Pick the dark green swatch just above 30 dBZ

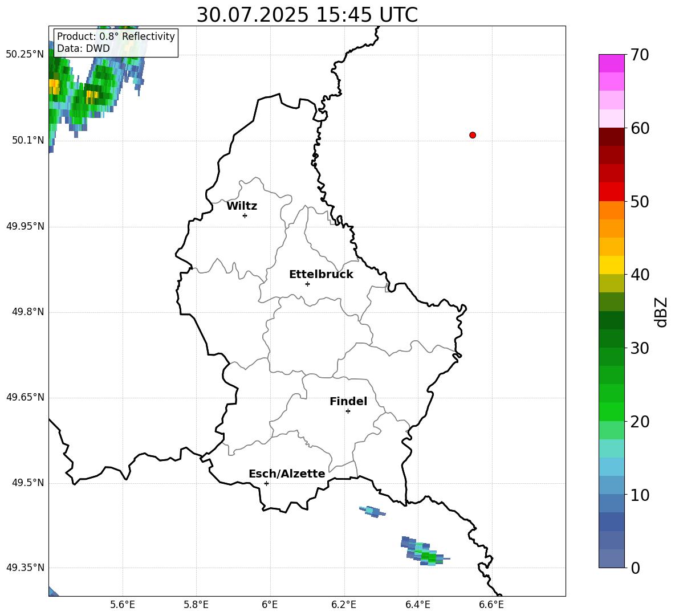click(612, 338)
